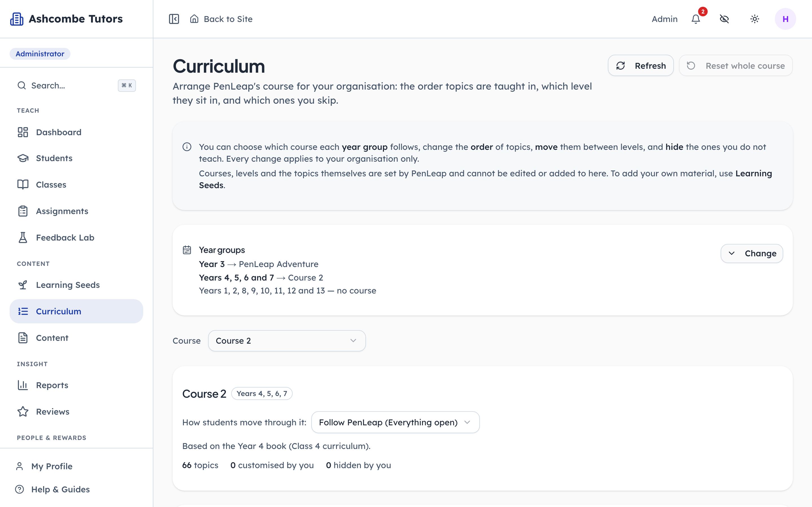Screen dimensions: 812x507
Task: Collapse the sidebar panel icon
Action: tap(174, 19)
